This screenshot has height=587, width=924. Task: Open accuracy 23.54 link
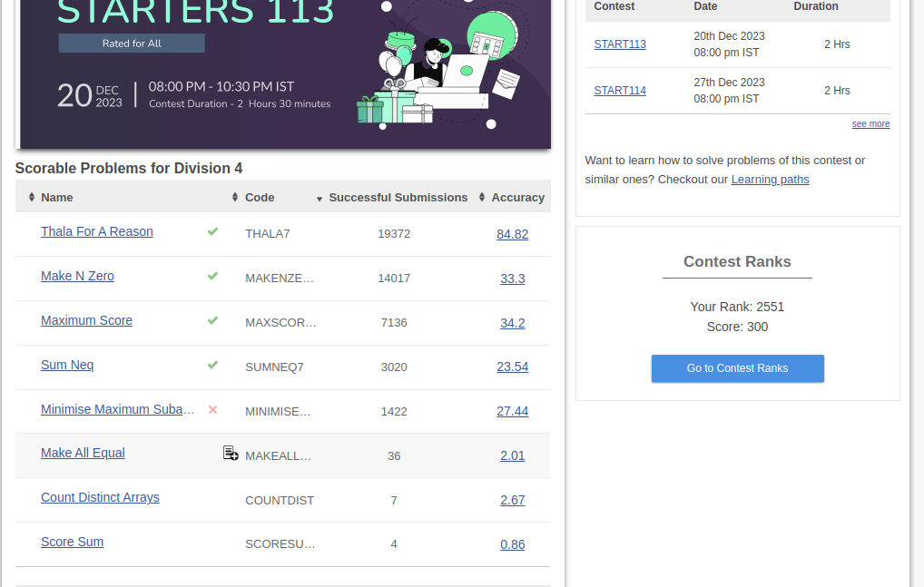click(x=512, y=367)
